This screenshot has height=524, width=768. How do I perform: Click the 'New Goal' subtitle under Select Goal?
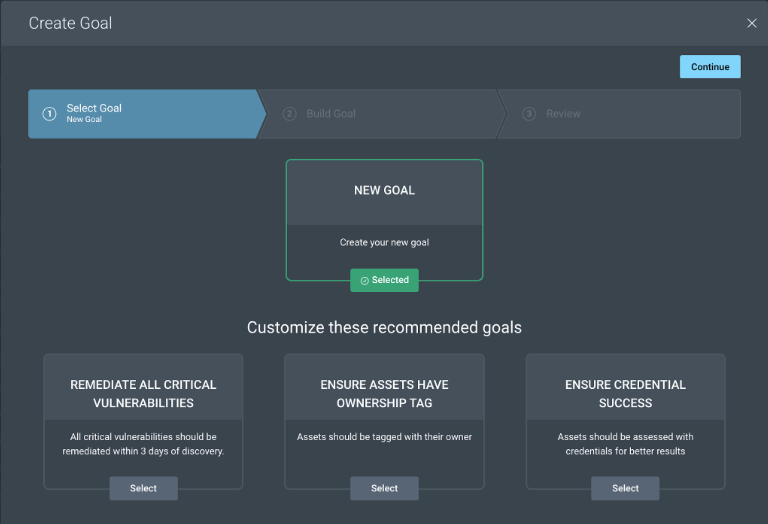[84, 119]
